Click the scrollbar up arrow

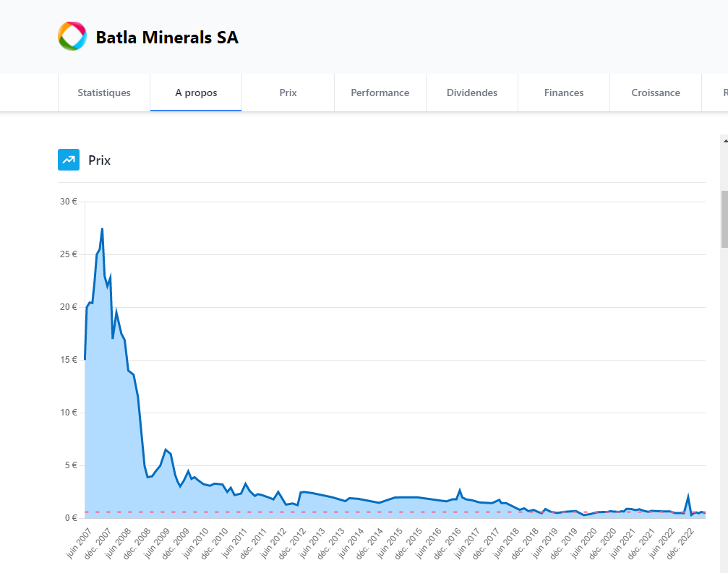pyautogui.click(x=725, y=141)
